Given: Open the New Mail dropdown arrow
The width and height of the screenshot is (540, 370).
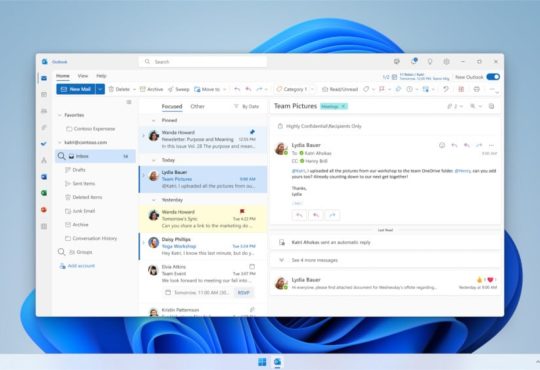Looking at the screenshot, I should 100,89.
